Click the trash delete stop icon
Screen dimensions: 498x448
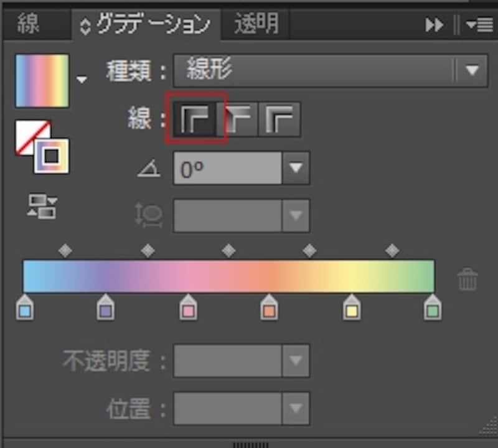(467, 279)
